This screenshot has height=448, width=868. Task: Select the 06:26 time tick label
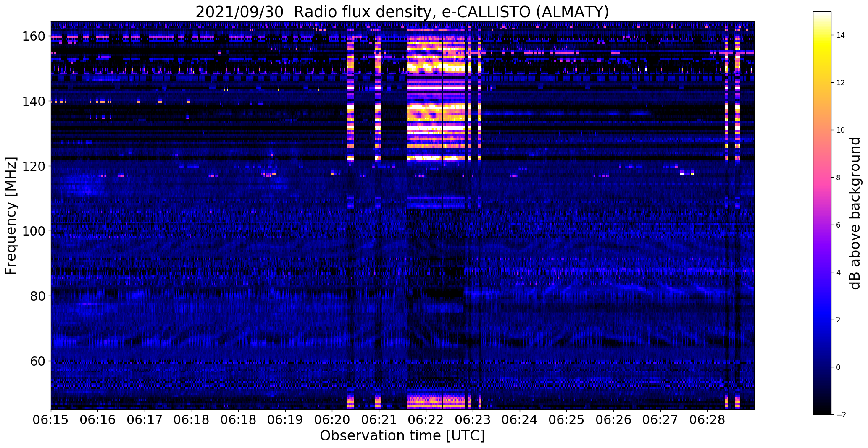point(613,421)
